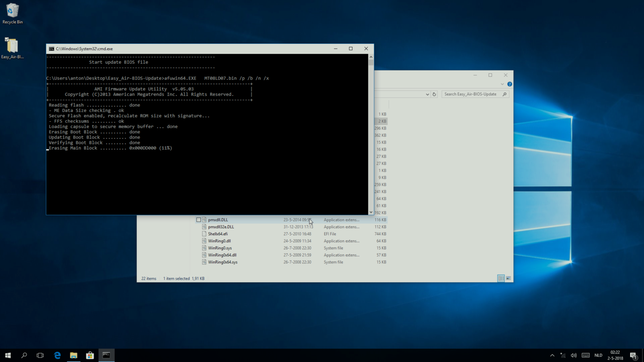Click the refresh button beside address bar
Image resolution: width=644 pixels, height=362 pixels.
coord(434,94)
